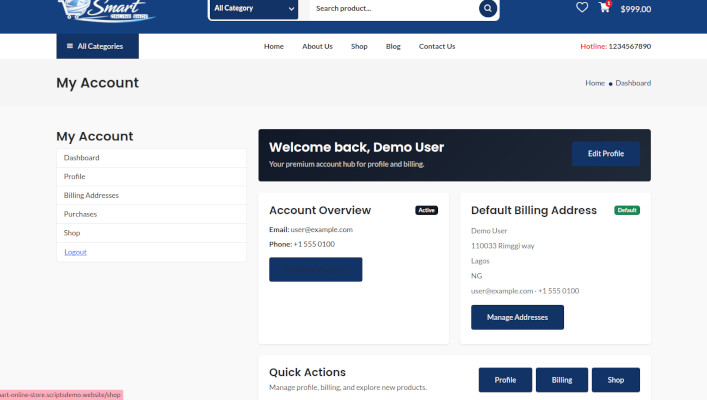Select Dashboard in My Account sidebar
Screen dimensions: 707x400
(x=152, y=158)
